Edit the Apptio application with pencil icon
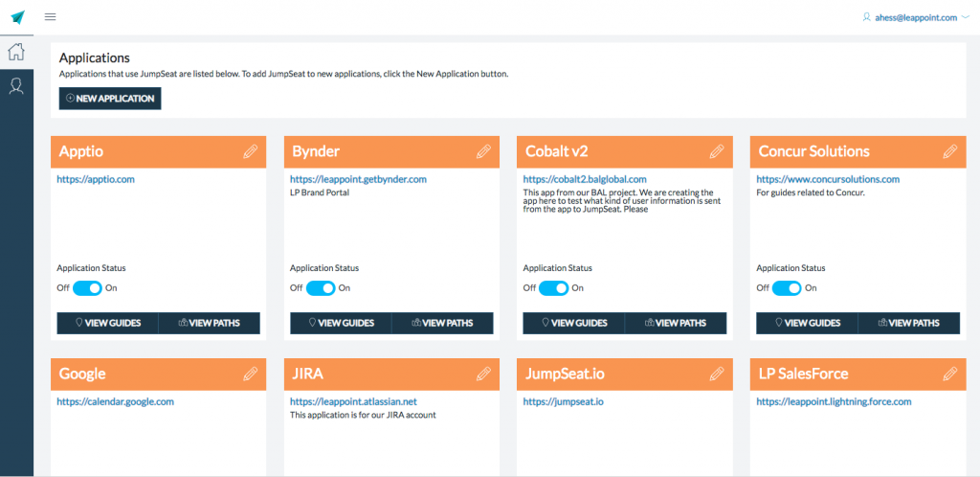This screenshot has height=477, width=980. (250, 151)
